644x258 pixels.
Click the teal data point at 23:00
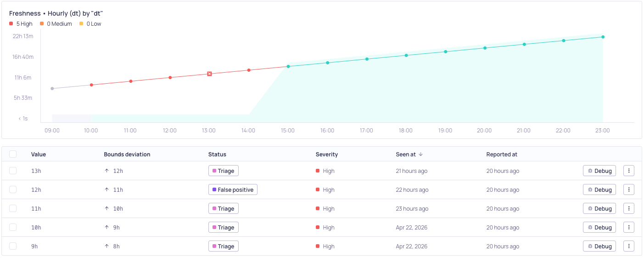click(603, 37)
